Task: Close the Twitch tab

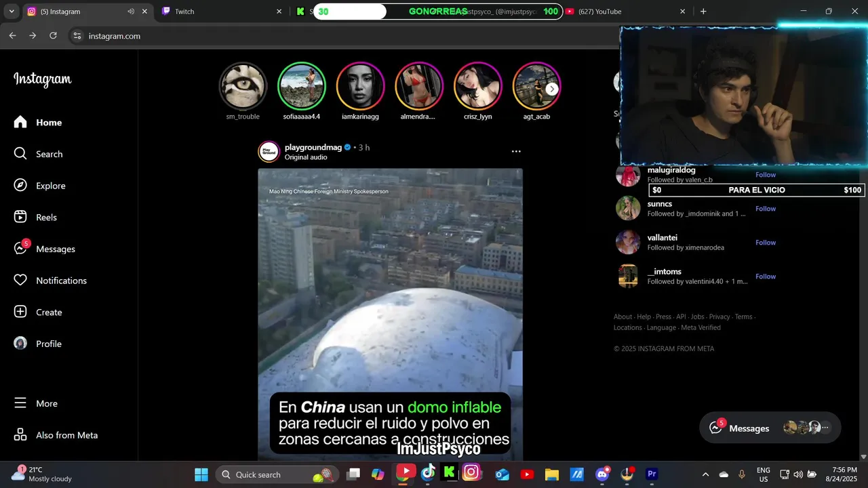Action: coord(279,12)
